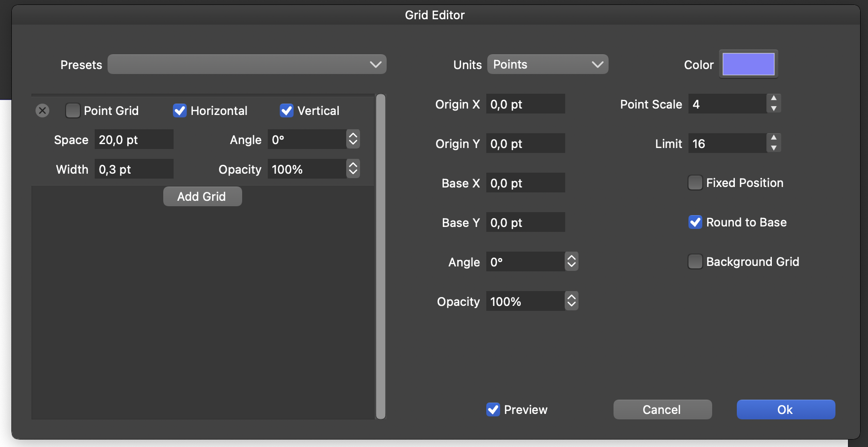This screenshot has width=868, height=447.
Task: Enable the Fixed Position option
Action: click(695, 183)
